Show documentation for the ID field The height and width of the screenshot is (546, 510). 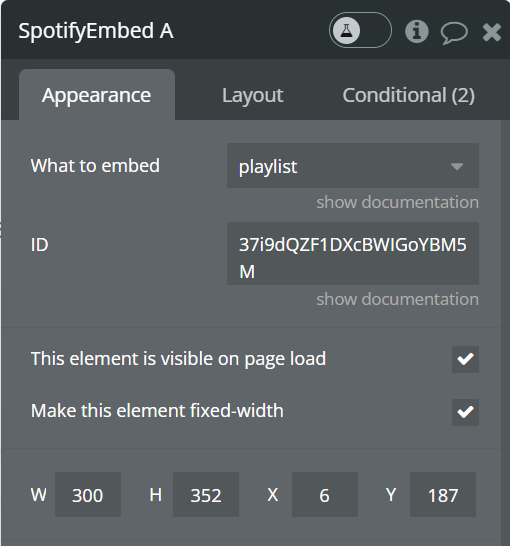coord(398,299)
